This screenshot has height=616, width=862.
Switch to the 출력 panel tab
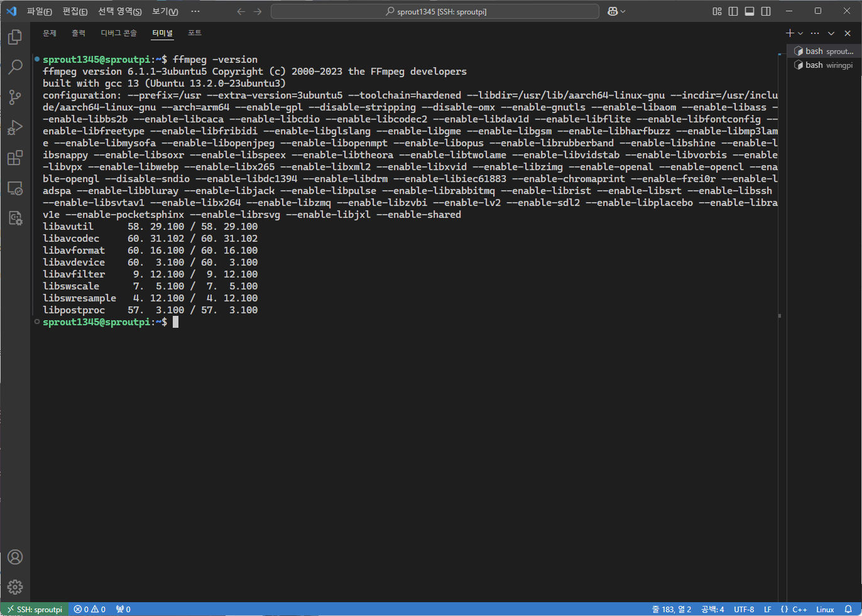(79, 33)
